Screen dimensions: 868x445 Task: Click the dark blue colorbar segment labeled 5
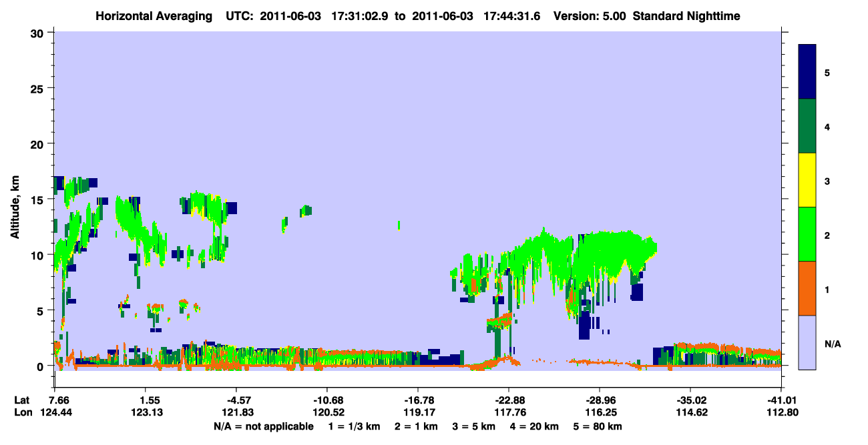click(807, 72)
